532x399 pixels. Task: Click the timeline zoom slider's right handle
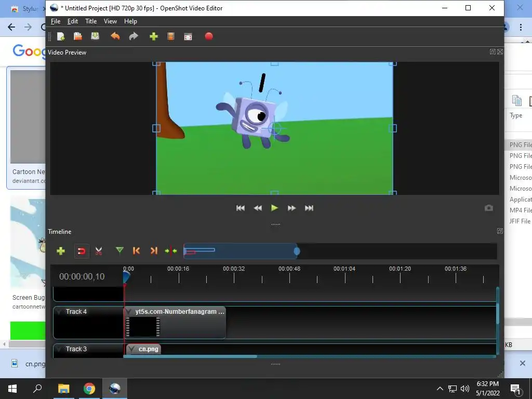[297, 251]
